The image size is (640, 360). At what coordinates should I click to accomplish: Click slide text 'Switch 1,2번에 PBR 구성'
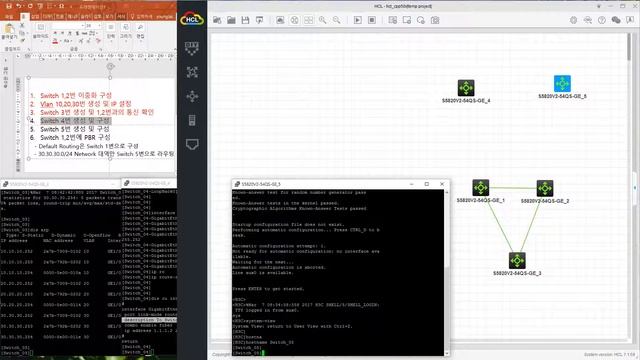click(75, 138)
